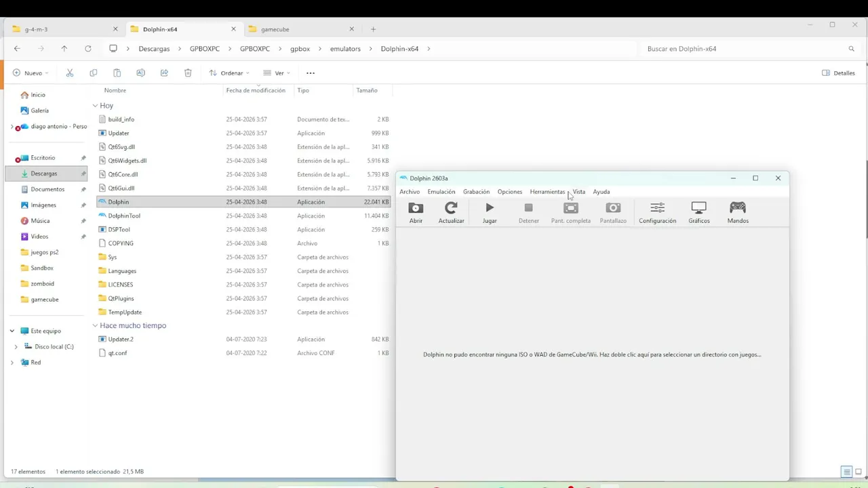
Task: Open the Opciones menu
Action: click(x=510, y=192)
